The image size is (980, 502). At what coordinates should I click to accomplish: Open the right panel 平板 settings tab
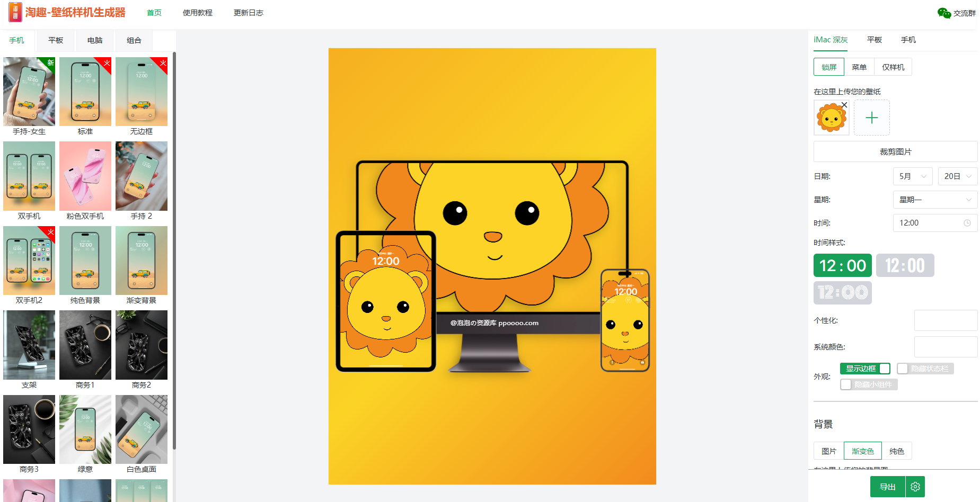(875, 40)
